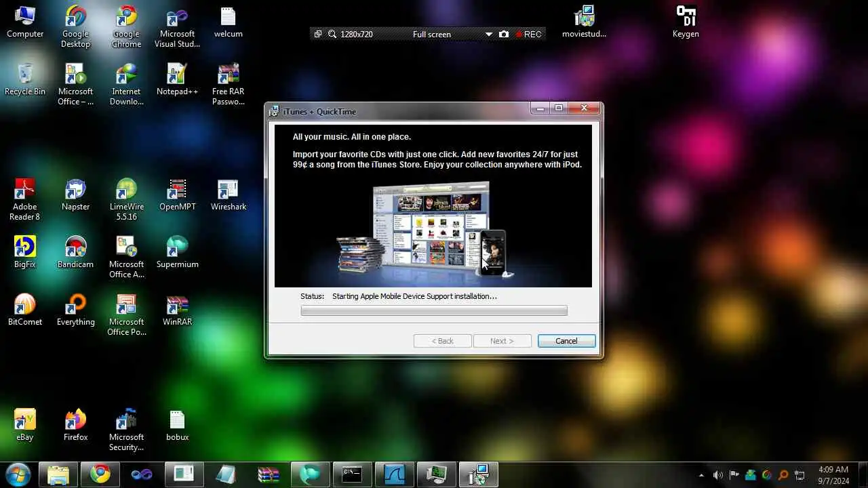Open the volume control in system tray

718,475
